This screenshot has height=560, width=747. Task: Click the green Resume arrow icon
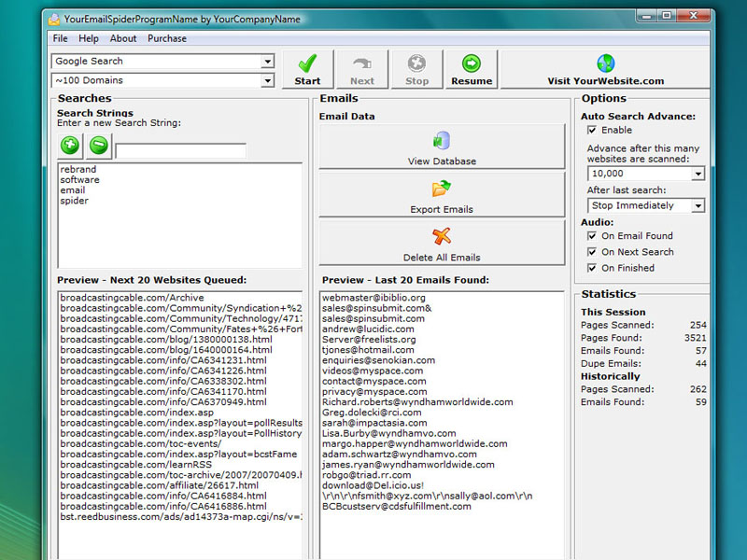pos(472,63)
